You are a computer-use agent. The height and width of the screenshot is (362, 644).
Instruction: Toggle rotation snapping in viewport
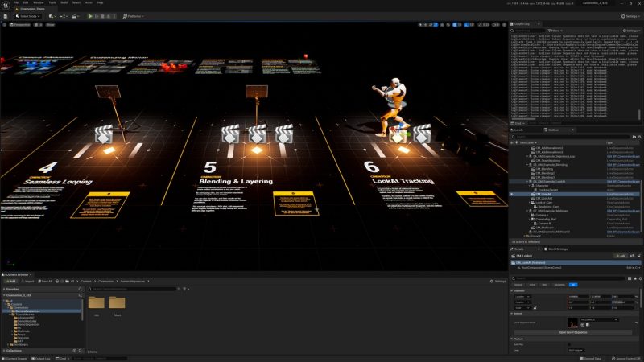(x=466, y=25)
